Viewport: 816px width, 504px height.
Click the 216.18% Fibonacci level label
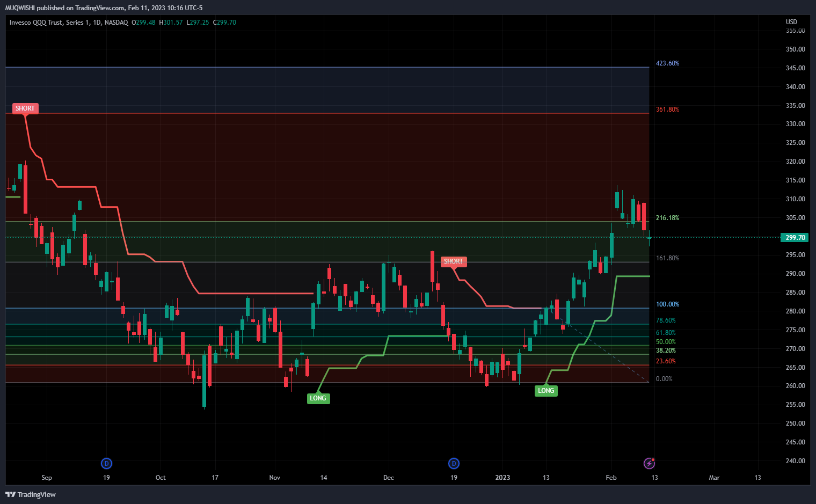[x=667, y=218]
